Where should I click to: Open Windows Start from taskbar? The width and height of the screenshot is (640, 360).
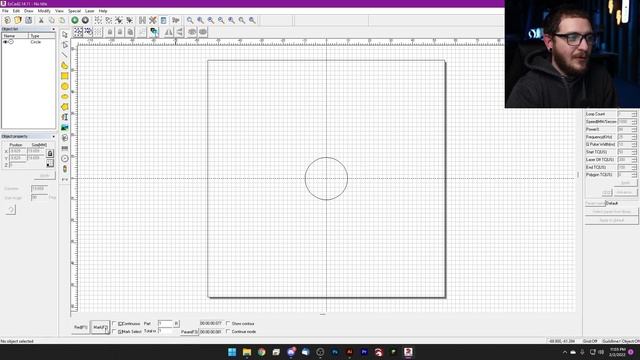pyautogui.click(x=232, y=352)
